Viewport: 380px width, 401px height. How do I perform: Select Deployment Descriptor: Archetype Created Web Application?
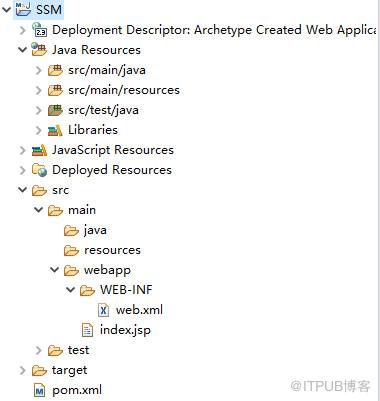214,30
